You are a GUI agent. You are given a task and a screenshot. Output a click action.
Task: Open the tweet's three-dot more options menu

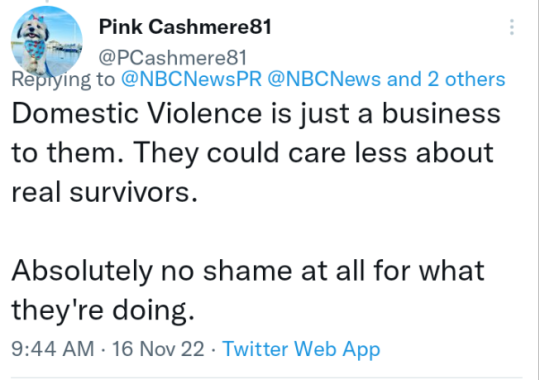click(x=512, y=27)
